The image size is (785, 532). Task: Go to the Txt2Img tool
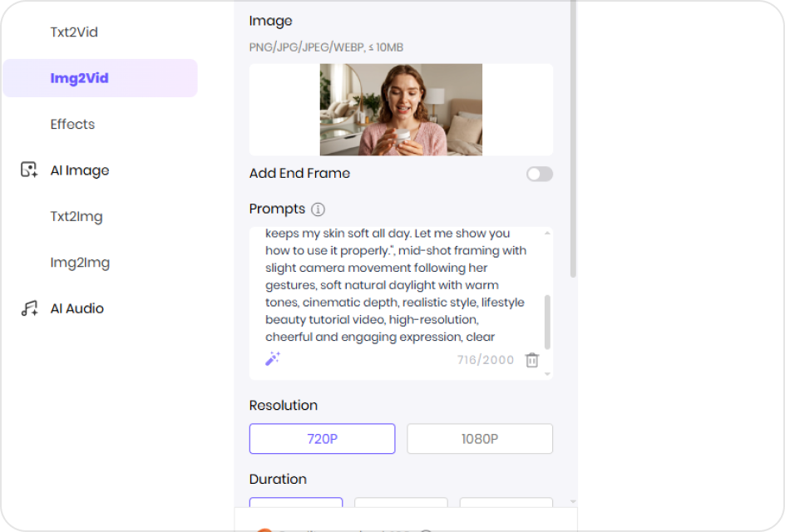pos(77,216)
